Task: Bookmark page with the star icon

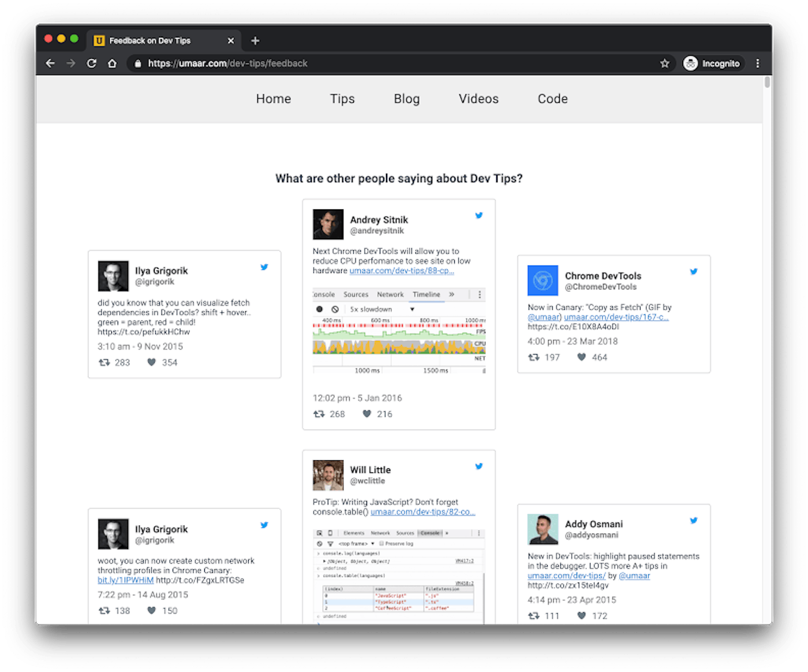Action: pyautogui.click(x=665, y=63)
